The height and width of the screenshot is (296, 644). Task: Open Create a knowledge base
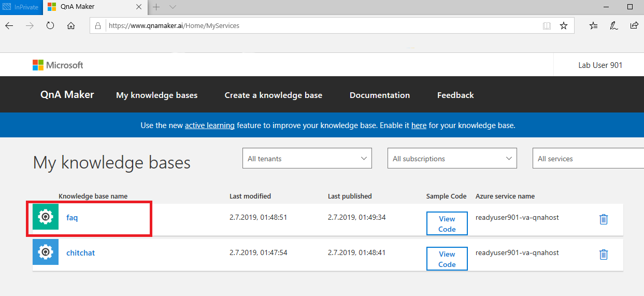(x=274, y=95)
